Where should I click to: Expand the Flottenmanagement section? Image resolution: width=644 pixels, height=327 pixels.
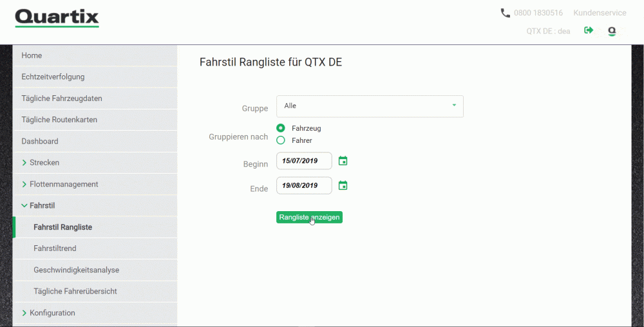(64, 184)
